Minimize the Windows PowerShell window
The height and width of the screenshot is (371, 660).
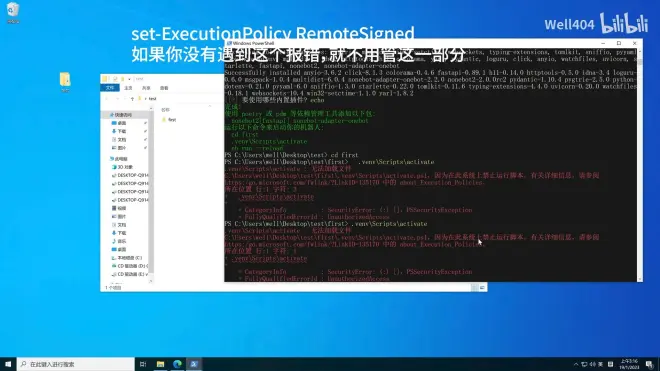coord(603,43)
